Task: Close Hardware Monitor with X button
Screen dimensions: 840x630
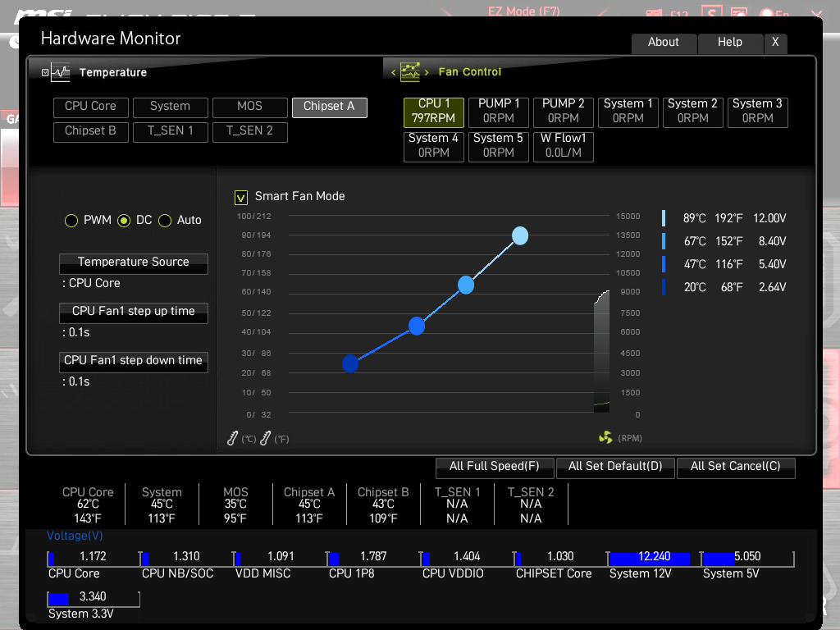Action: 775,43
